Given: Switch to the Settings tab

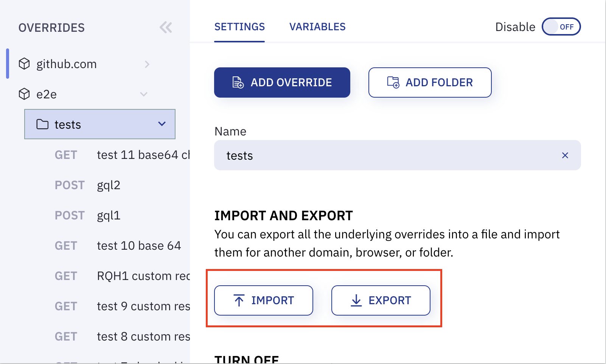Looking at the screenshot, I should coord(239,27).
